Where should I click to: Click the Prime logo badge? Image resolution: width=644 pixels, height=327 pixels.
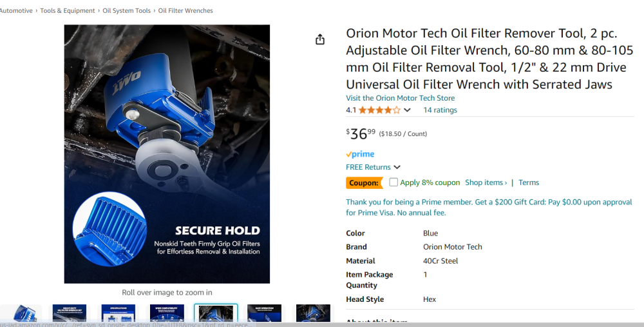(360, 154)
